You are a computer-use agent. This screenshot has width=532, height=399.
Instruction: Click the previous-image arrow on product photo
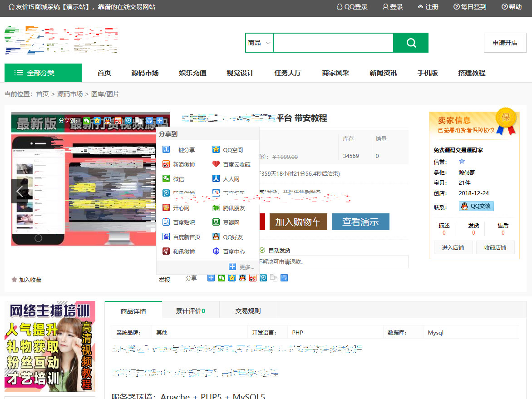(20, 191)
